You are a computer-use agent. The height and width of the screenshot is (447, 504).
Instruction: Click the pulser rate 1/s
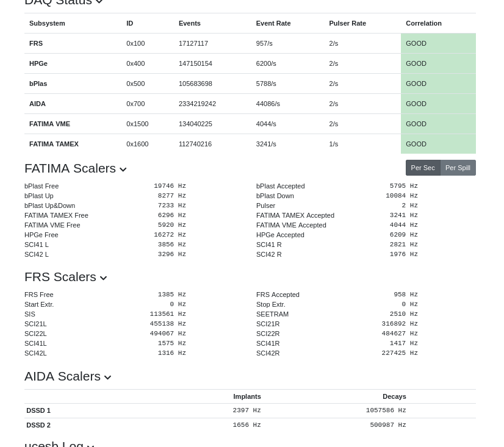point(334,144)
